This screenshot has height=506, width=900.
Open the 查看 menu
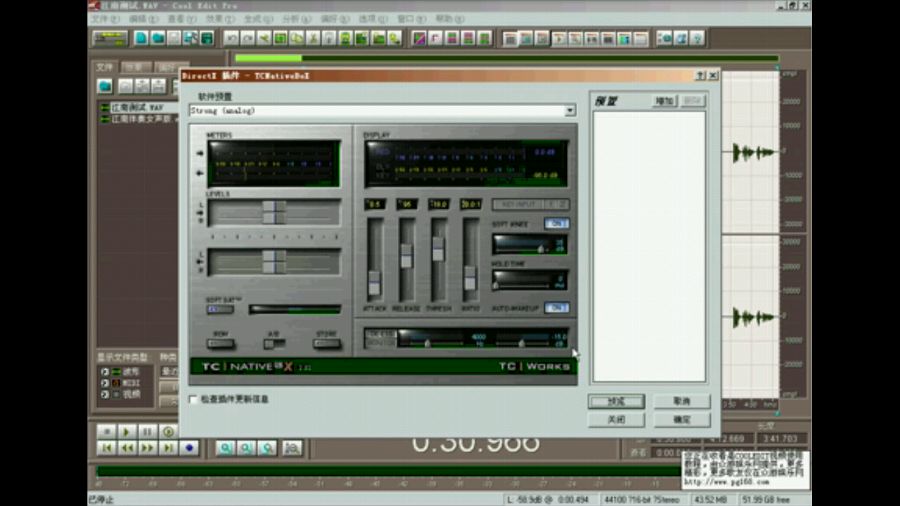(181, 19)
